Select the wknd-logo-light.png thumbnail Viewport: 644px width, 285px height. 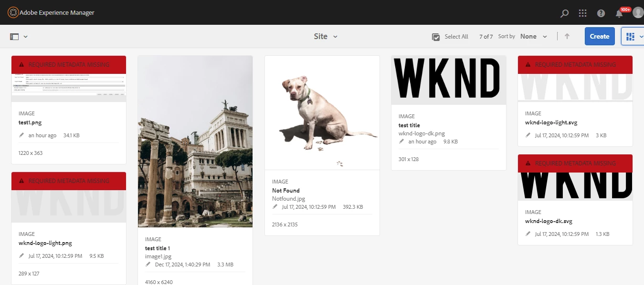(x=69, y=206)
